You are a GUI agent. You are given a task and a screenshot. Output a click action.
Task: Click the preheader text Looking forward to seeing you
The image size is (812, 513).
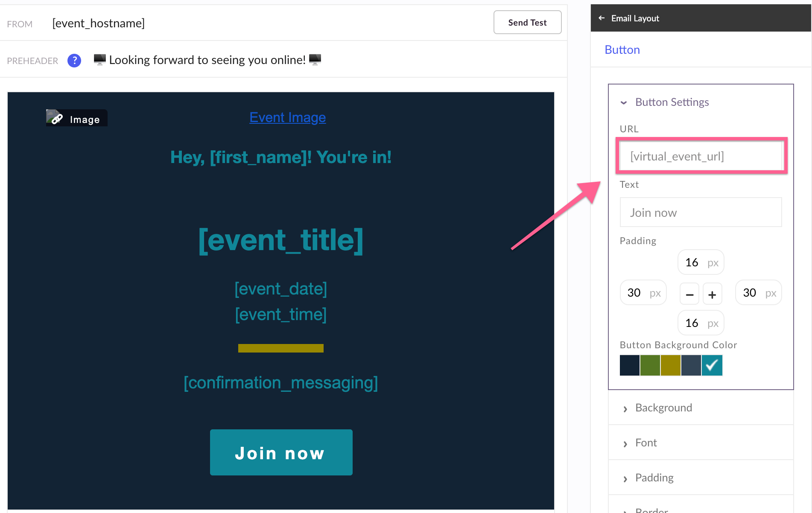tap(207, 60)
